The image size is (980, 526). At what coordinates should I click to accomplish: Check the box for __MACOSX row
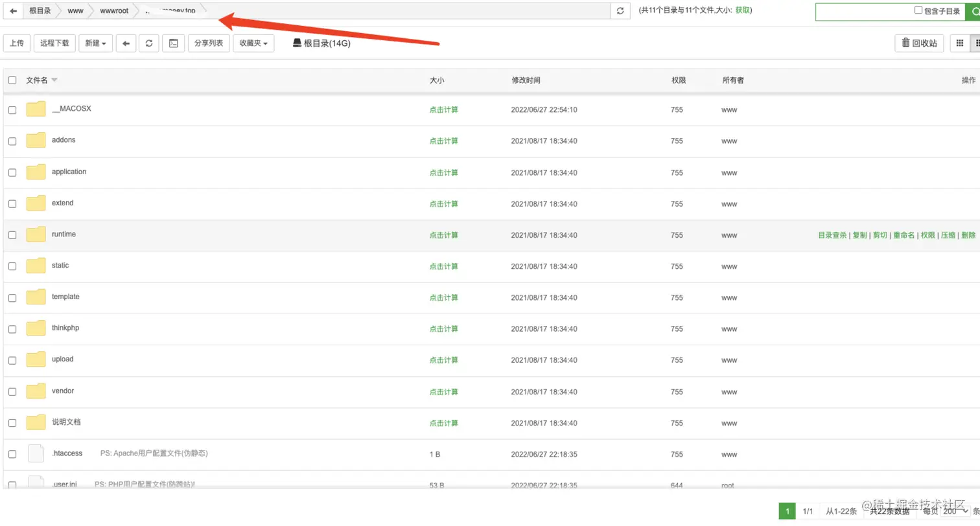click(12, 110)
